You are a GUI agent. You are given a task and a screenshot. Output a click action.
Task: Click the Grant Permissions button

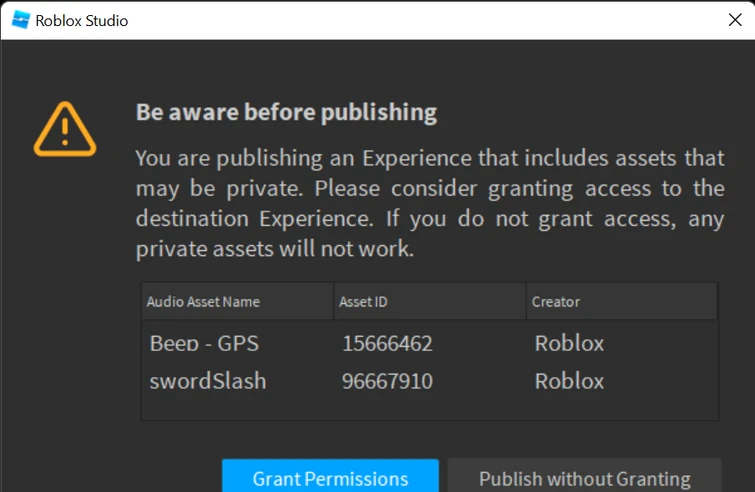point(330,478)
